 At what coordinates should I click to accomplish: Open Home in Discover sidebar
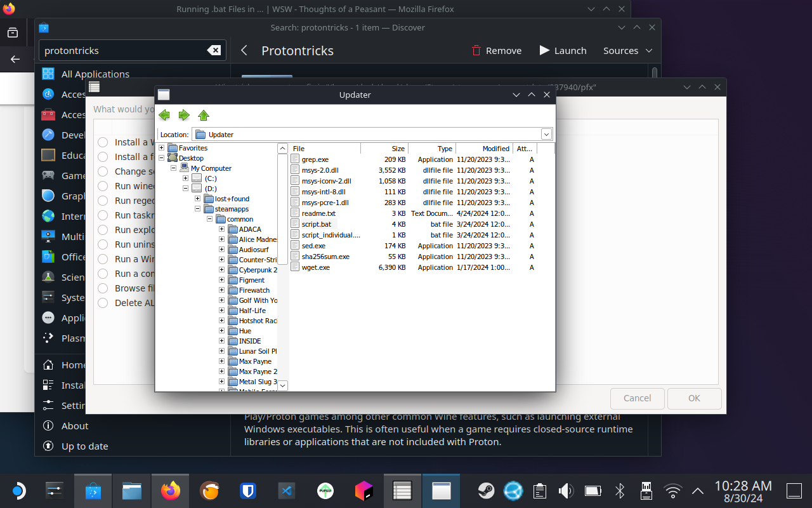133,364
